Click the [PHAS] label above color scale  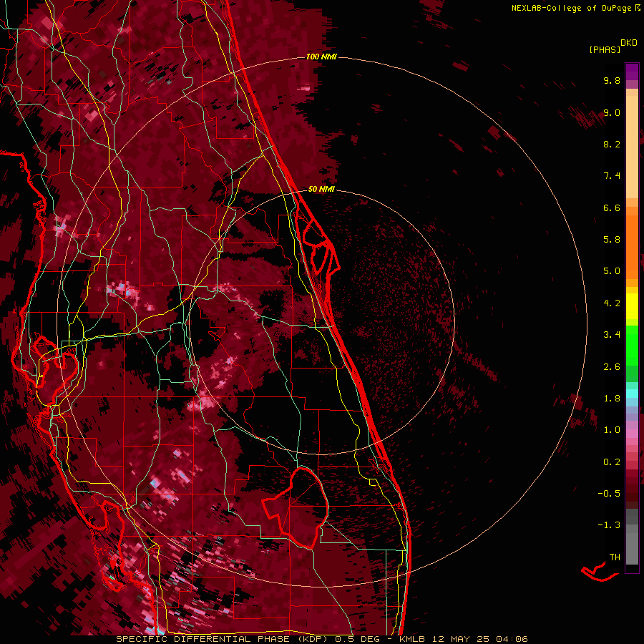pyautogui.click(x=605, y=49)
